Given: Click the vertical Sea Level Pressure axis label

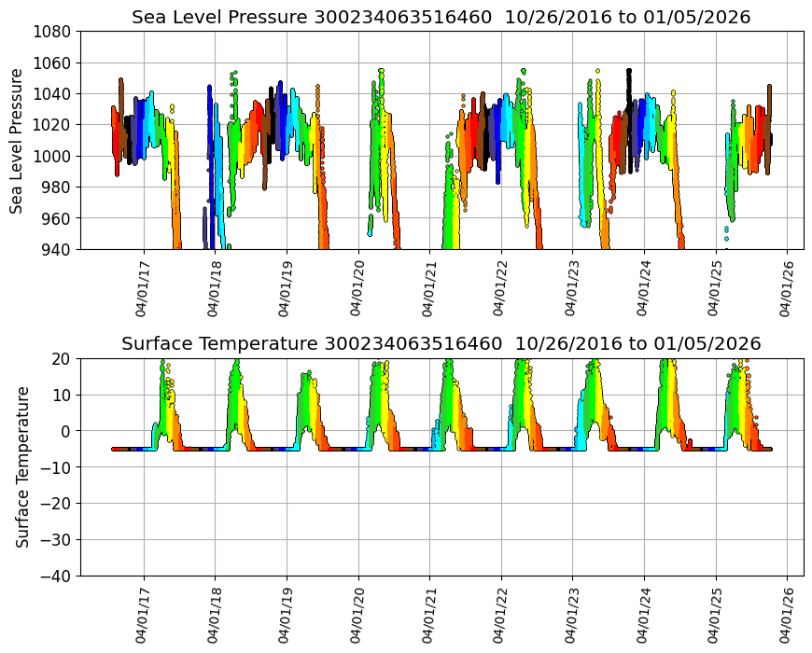Looking at the screenshot, I should [18, 140].
